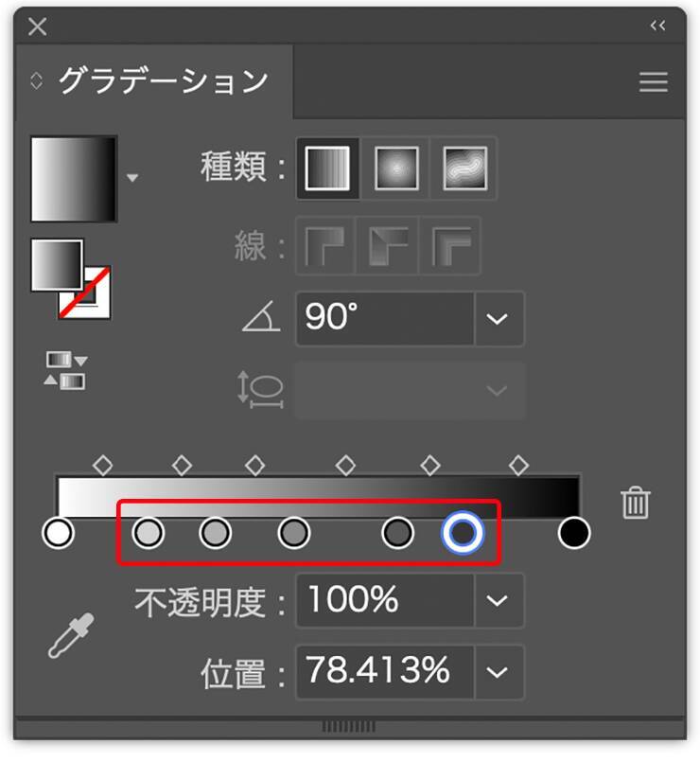Click the large gradient preview thumbnail

click(74, 179)
